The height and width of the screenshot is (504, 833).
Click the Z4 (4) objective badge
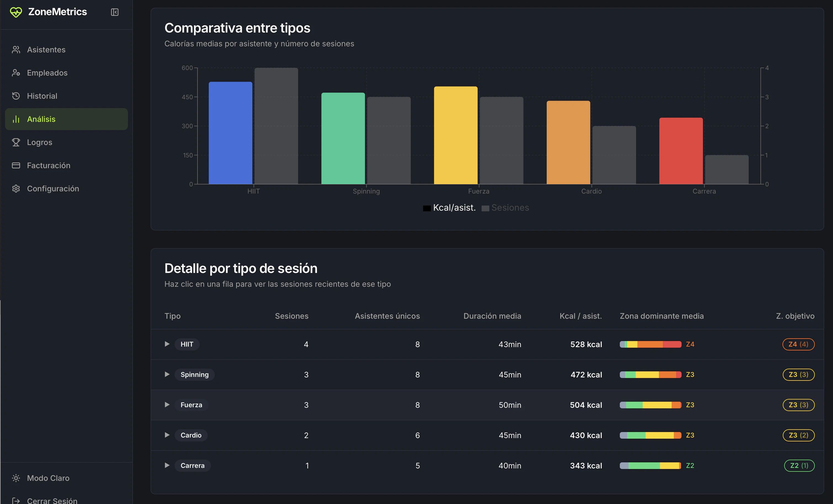pos(798,344)
